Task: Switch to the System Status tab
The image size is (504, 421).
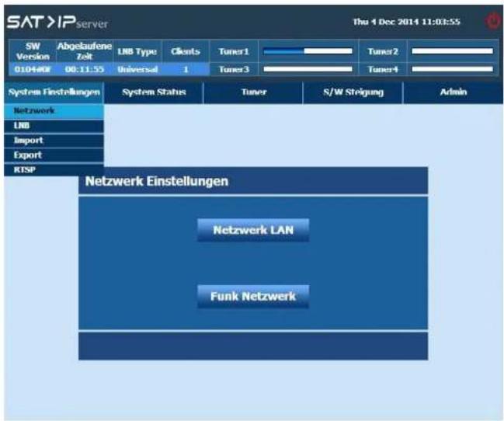Action: point(154,92)
